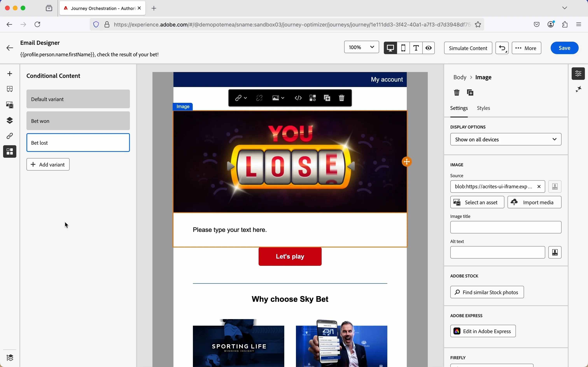
Task: Select the Default variant
Action: tap(78, 99)
